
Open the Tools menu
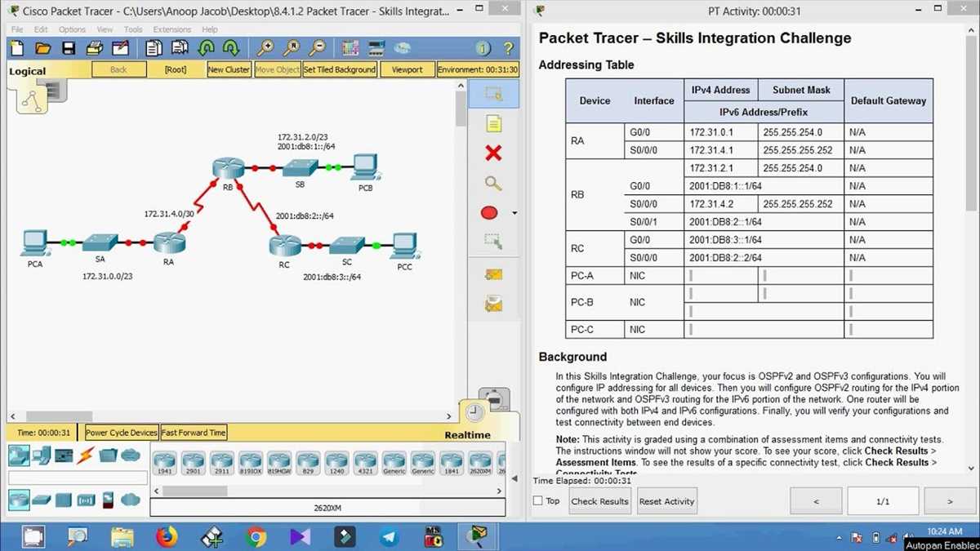click(133, 29)
